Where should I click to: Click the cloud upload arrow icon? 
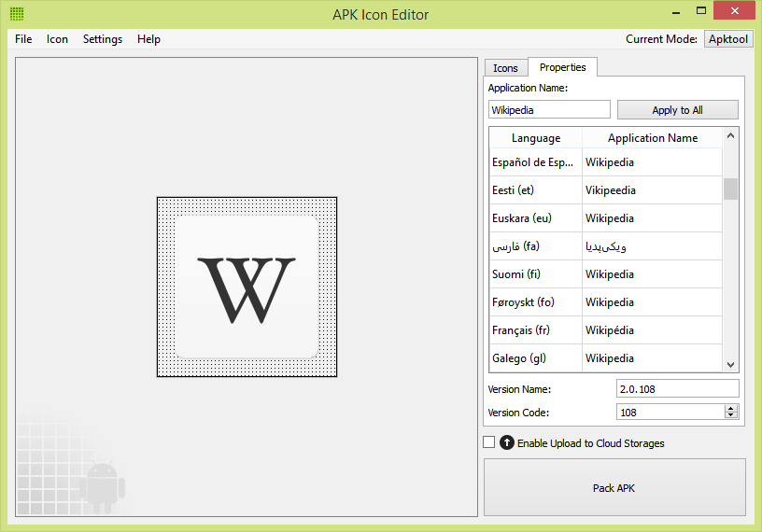507,442
